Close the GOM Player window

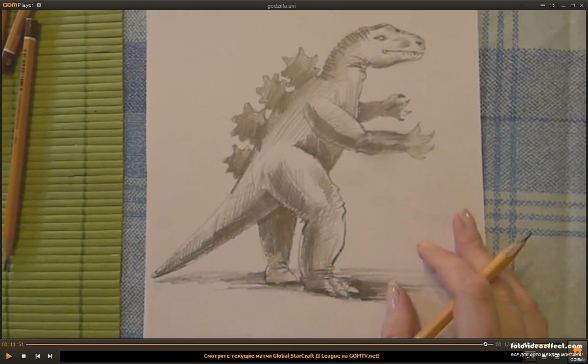click(x=582, y=5)
